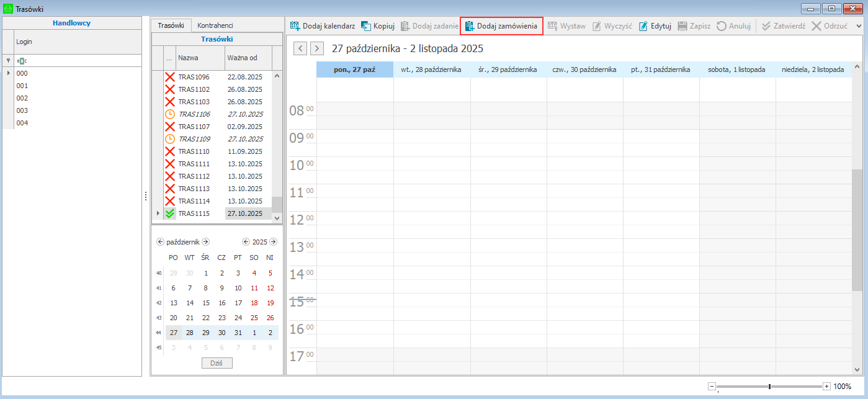868x399 pixels.
Task: Select the Trasówki tab
Action: (x=171, y=25)
